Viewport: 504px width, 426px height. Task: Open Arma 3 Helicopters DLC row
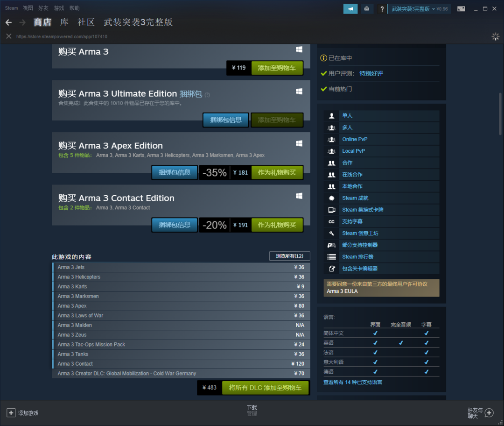coord(181,277)
